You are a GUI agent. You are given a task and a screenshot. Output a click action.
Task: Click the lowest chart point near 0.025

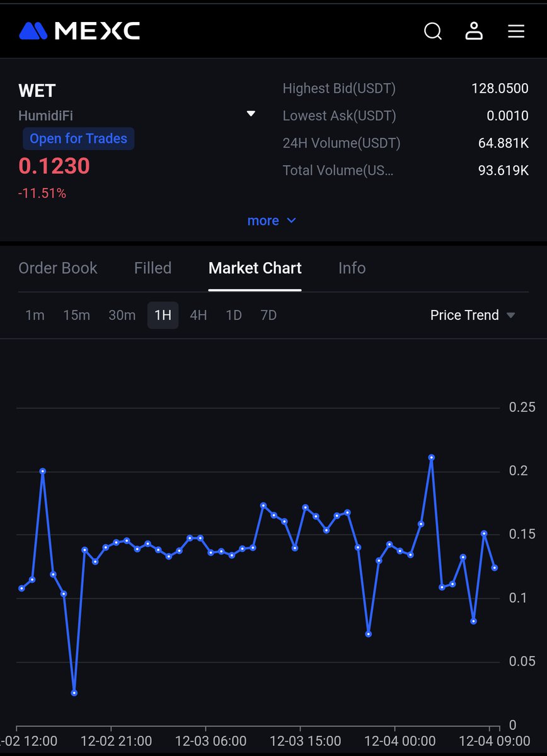click(x=74, y=693)
